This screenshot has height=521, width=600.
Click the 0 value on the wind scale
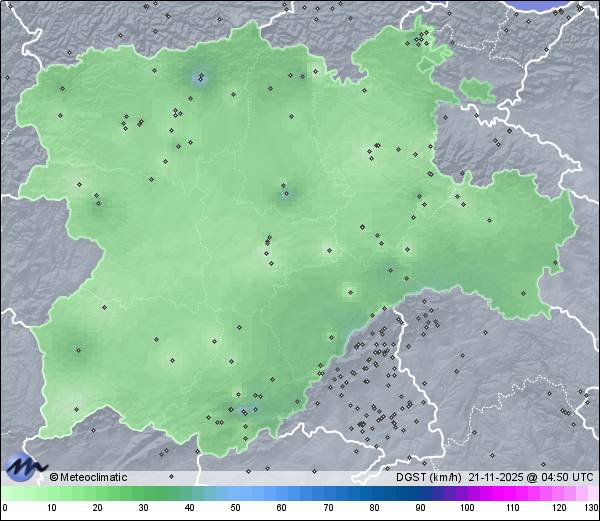(x=4, y=508)
